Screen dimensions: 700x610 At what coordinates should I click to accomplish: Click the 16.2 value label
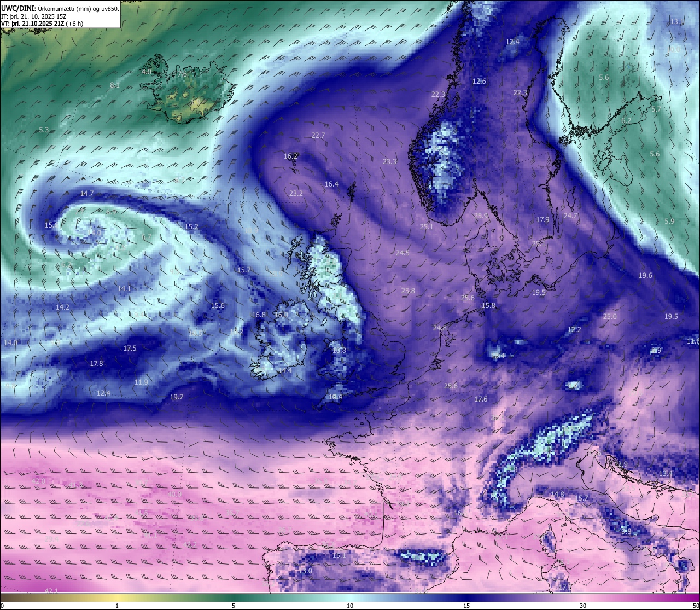coord(291,156)
